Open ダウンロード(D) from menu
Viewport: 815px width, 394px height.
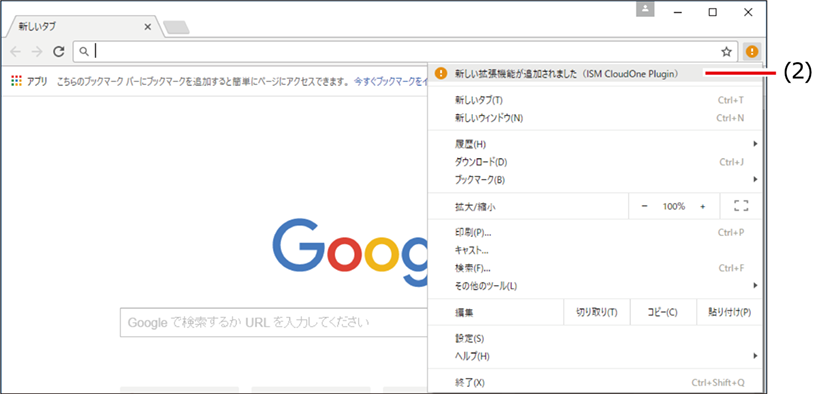(x=595, y=162)
